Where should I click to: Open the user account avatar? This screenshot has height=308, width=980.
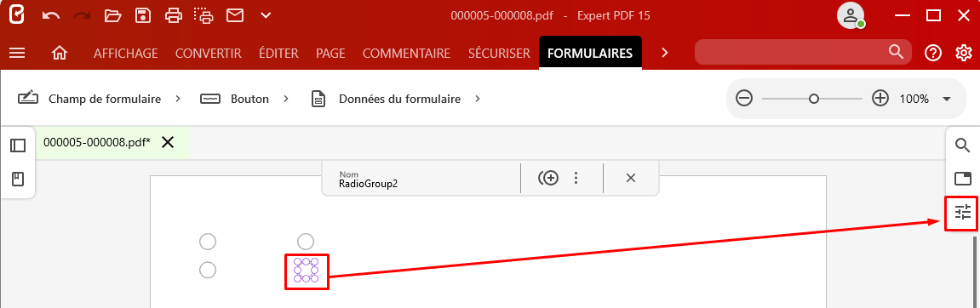pos(851,16)
